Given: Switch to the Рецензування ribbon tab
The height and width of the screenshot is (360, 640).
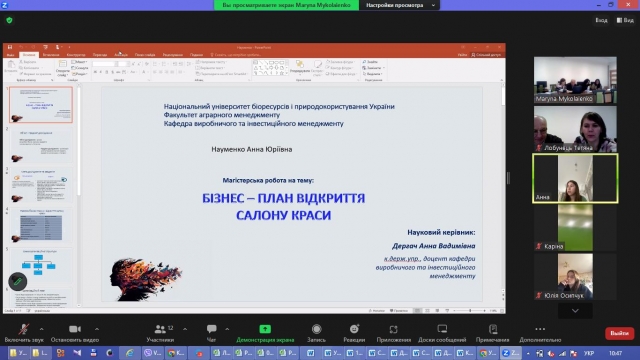Looking at the screenshot, I should (173, 55).
